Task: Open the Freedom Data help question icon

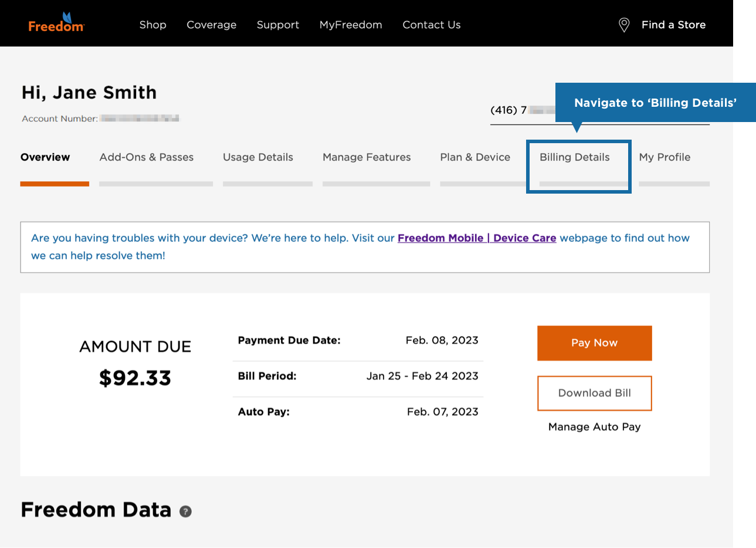Action: pyautogui.click(x=185, y=511)
